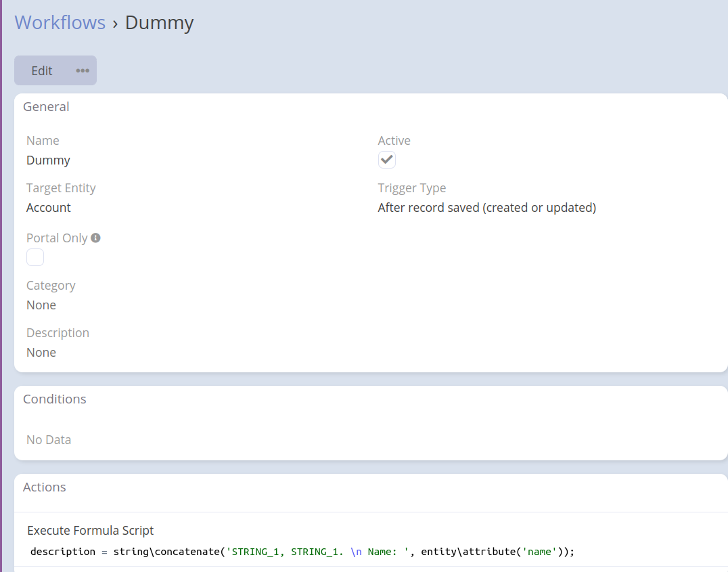Click the Category field value None
This screenshot has height=572, width=728.
[x=41, y=305]
